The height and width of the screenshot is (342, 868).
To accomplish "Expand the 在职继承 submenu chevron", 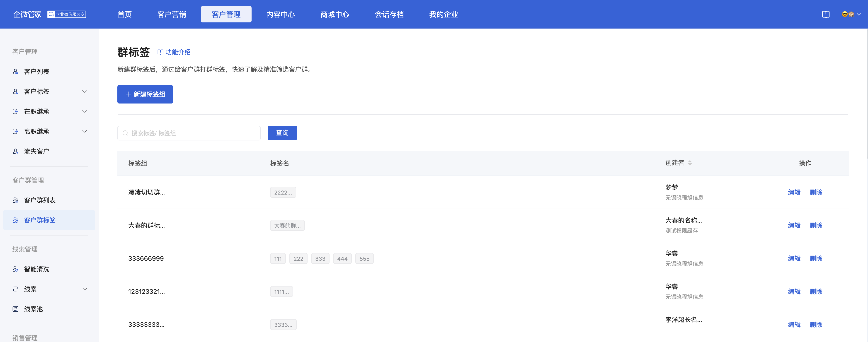I will pos(85,111).
